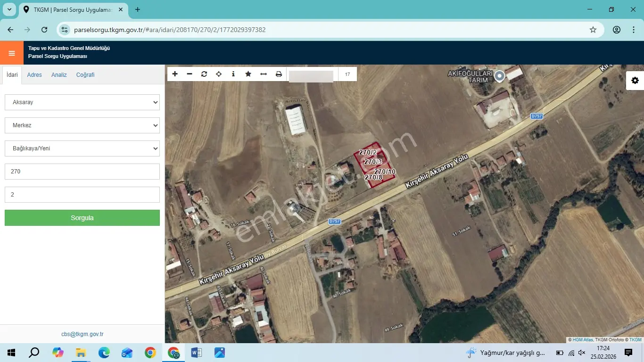
Task: Open Chrome's three-dot menu
Action: pos(634,30)
